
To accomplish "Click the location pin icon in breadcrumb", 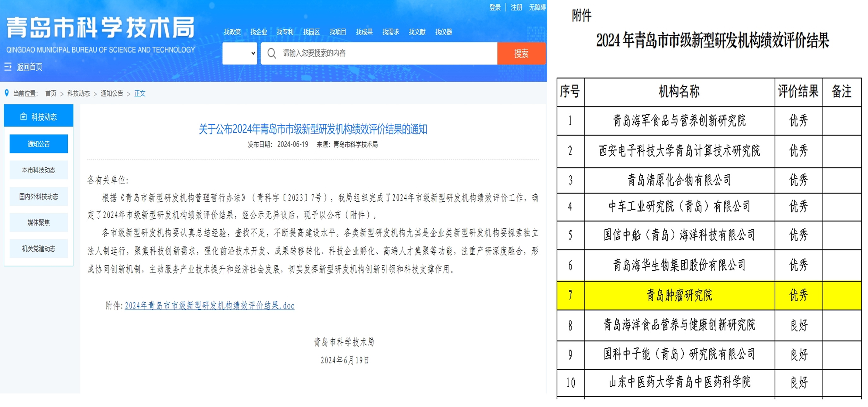I will pos(6,93).
